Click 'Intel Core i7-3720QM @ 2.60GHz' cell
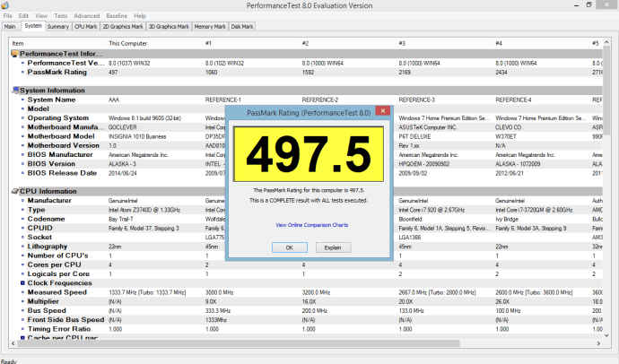 click(x=534, y=210)
